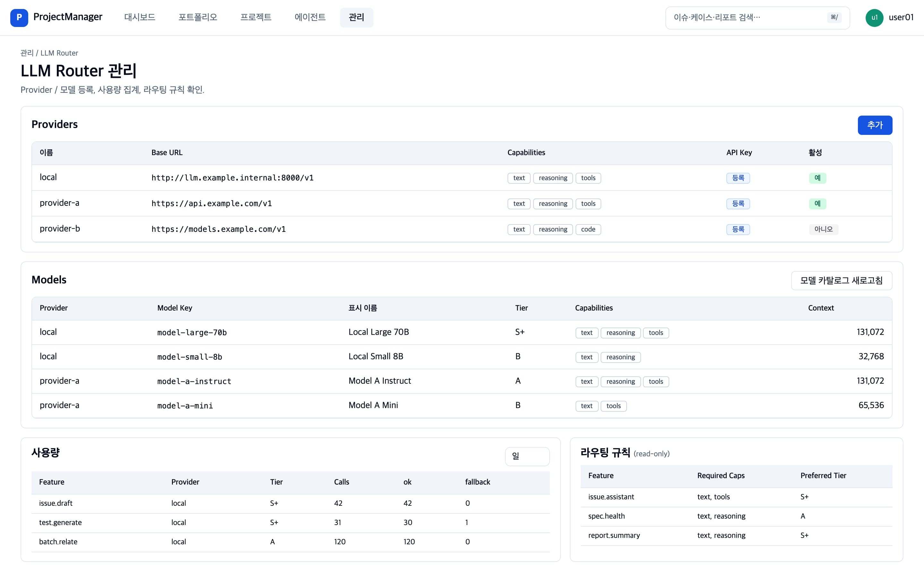The height and width of the screenshot is (578, 924).
Task: Click 등록 API key badge for provider-b
Action: 738,229
